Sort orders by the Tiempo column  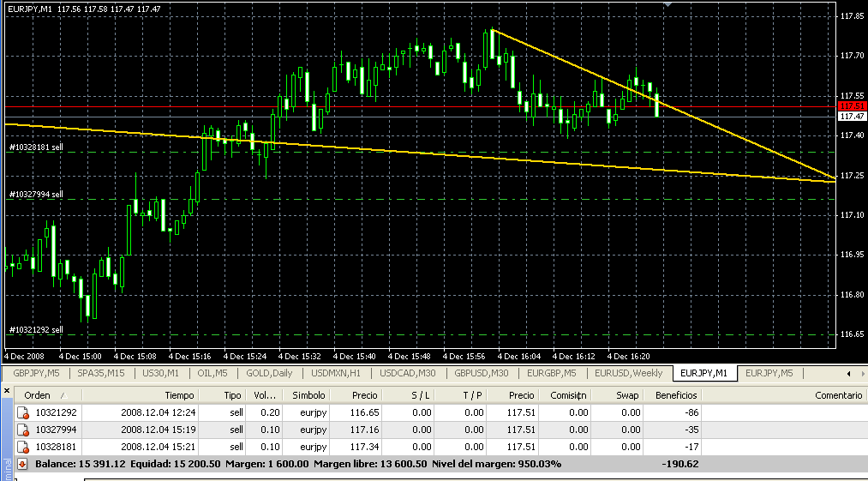click(x=140, y=395)
